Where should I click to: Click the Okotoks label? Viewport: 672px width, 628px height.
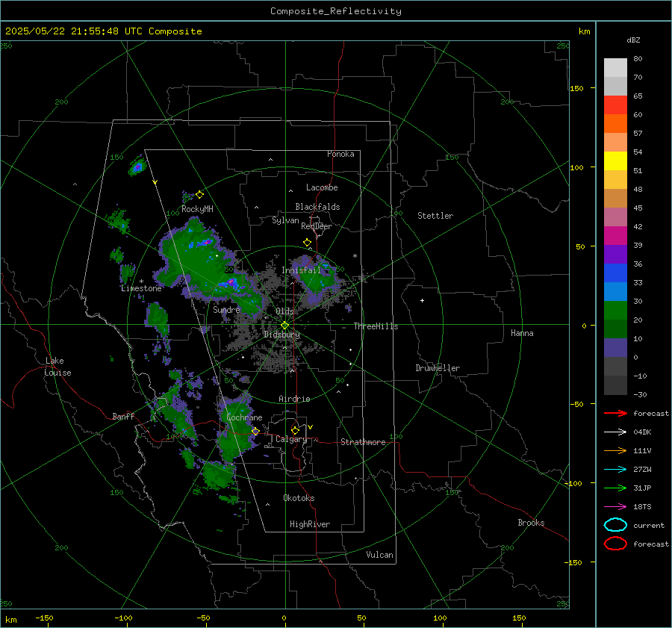tap(299, 498)
